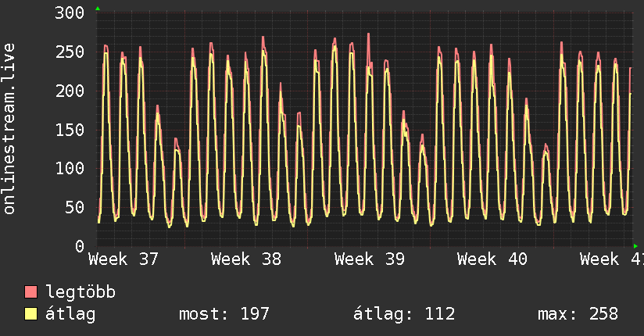Click the green arrow at x-axis end
The height and width of the screenshot is (336, 644).
(635, 246)
